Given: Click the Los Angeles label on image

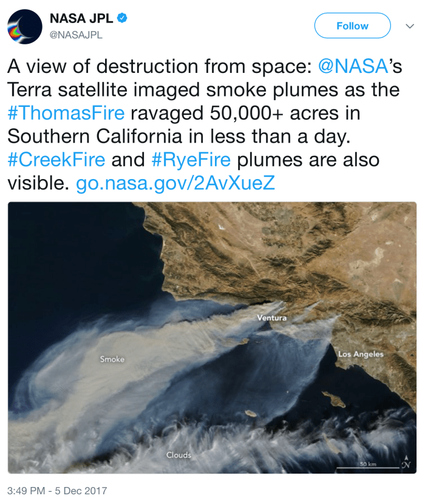Looking at the screenshot, I should pos(361,354).
